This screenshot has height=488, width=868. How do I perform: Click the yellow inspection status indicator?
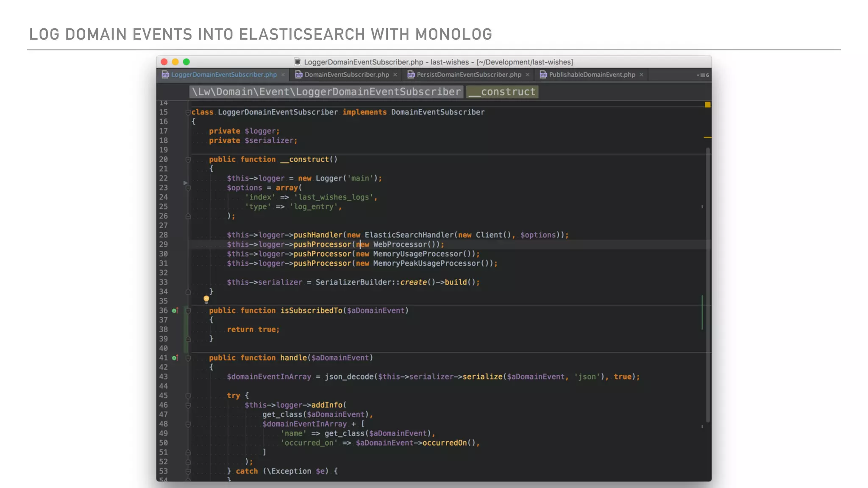point(707,105)
